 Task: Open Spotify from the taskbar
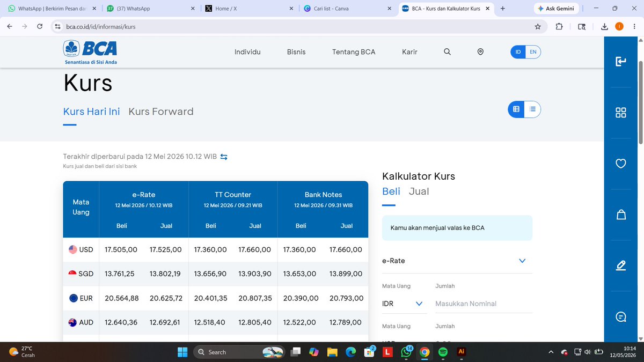coord(443,352)
